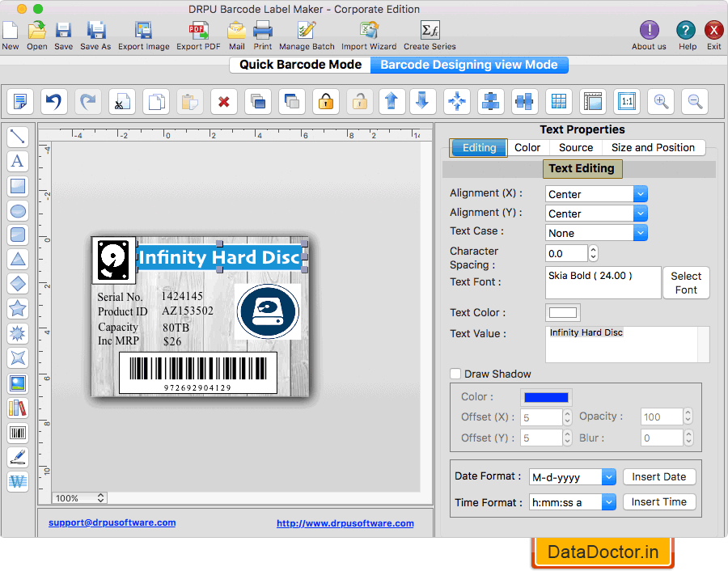This screenshot has height=571, width=728.
Task: Open the Time Format dropdown
Action: 573,502
